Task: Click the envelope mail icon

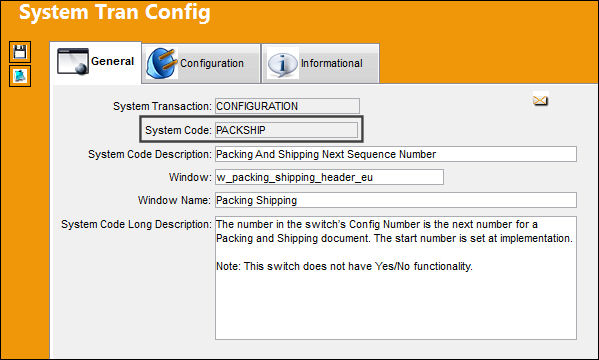Action: 540,101
